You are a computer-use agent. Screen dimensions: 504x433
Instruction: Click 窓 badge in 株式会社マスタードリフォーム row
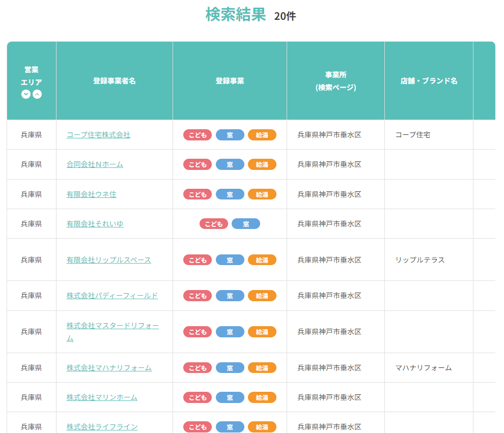coord(230,332)
